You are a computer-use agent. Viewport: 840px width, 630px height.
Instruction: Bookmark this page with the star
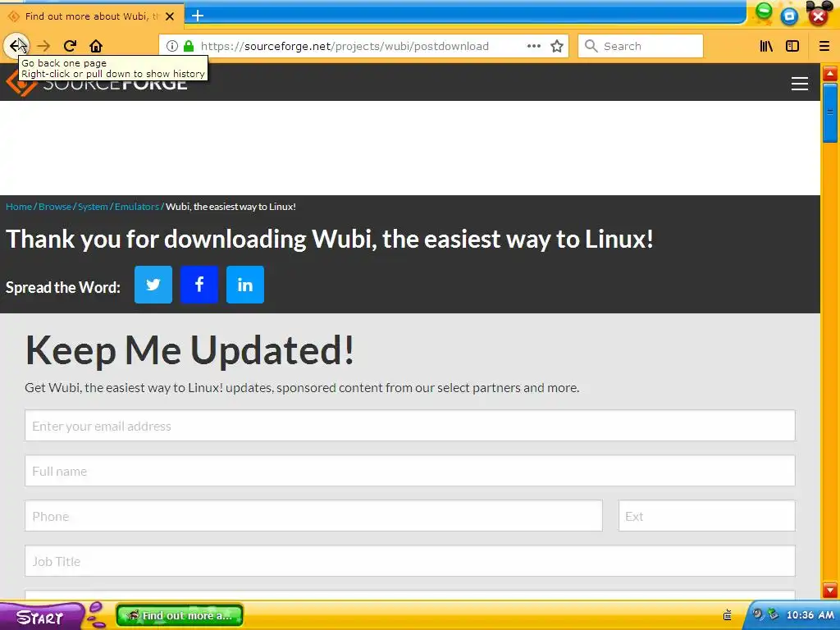click(557, 46)
